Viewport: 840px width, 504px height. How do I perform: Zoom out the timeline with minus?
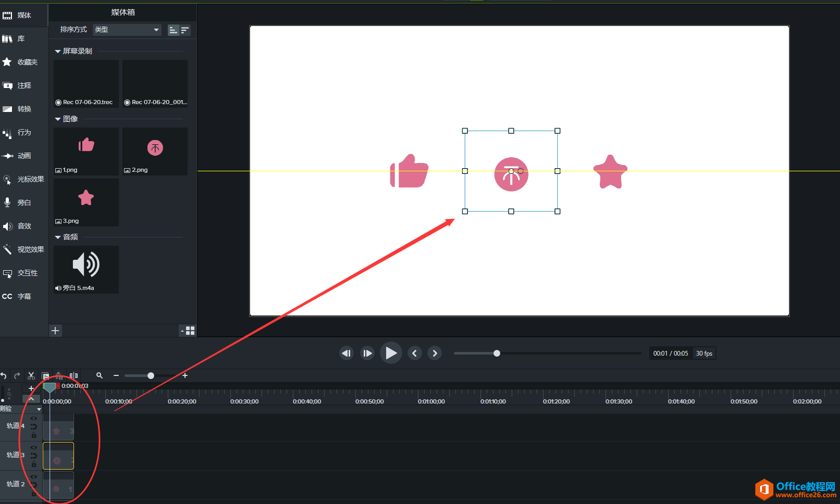tap(116, 375)
